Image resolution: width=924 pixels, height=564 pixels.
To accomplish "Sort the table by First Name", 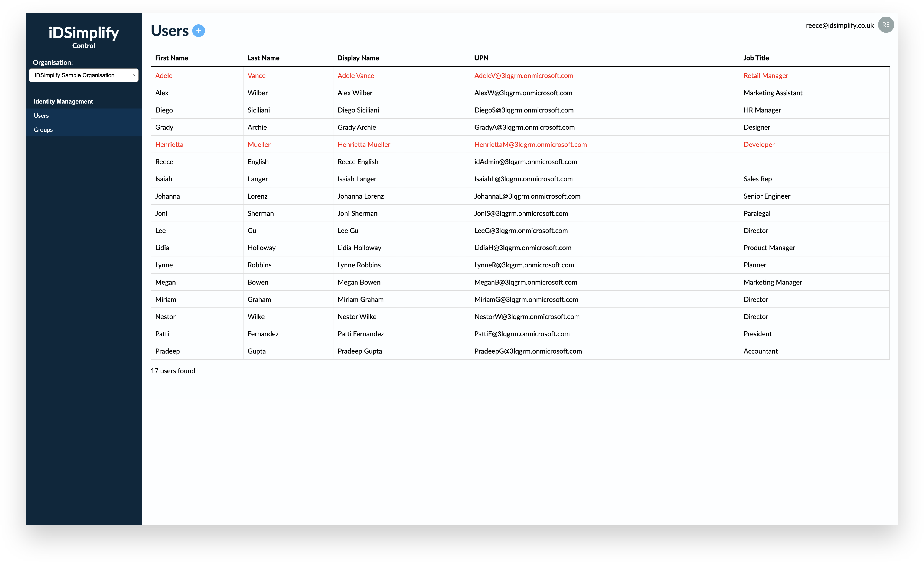I will tap(171, 58).
